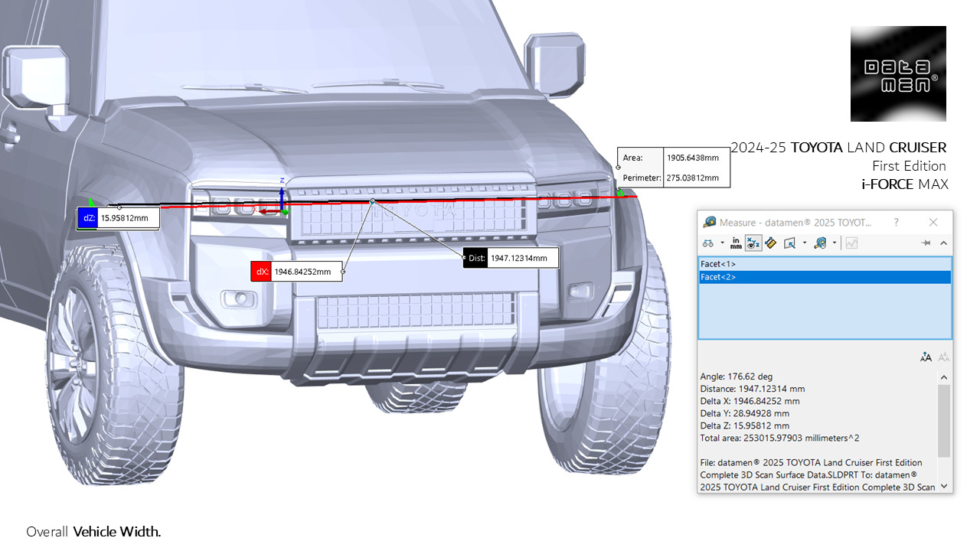Viewport: 980px width, 551px height.
Task: Click the 'Distance: 1947.12314 mm' result line
Action: coord(753,389)
